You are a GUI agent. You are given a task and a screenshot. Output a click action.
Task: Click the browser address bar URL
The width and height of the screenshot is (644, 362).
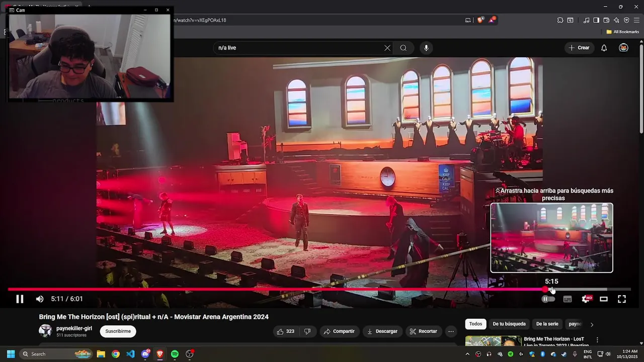pyautogui.click(x=199, y=20)
